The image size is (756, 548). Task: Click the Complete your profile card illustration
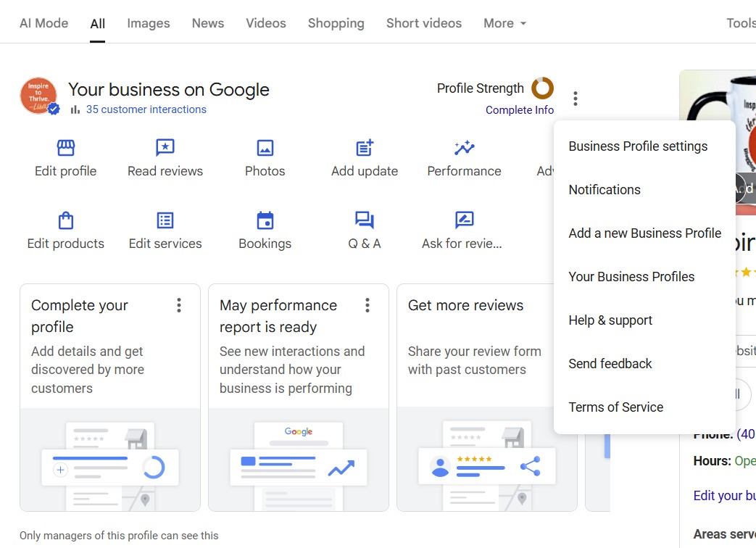point(110,460)
